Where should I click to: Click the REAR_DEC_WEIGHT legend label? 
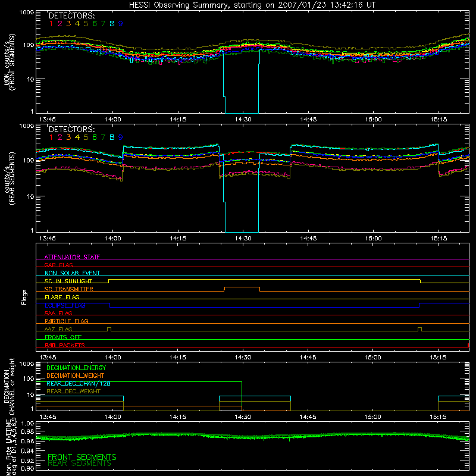coord(73,392)
